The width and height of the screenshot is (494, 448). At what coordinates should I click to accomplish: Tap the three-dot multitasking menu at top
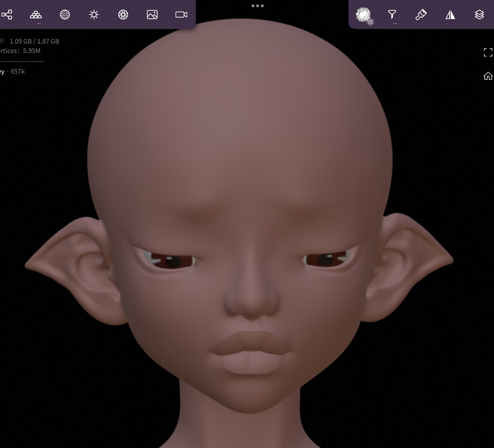(x=258, y=6)
